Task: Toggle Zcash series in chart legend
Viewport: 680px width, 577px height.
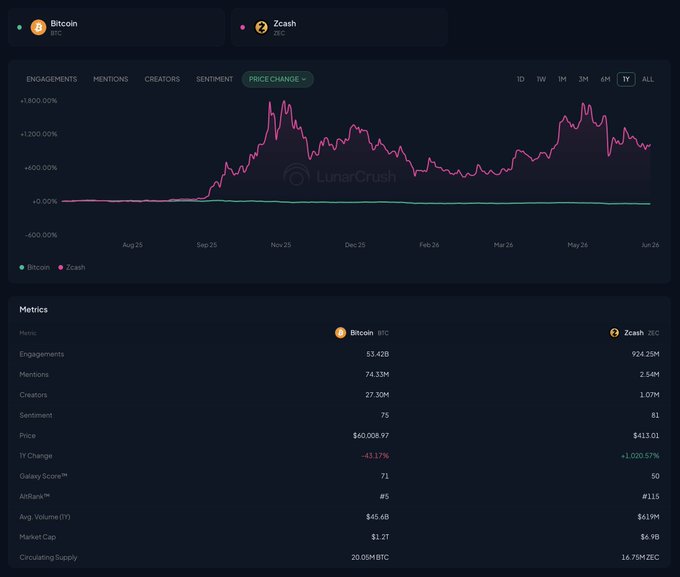Action: tap(72, 267)
